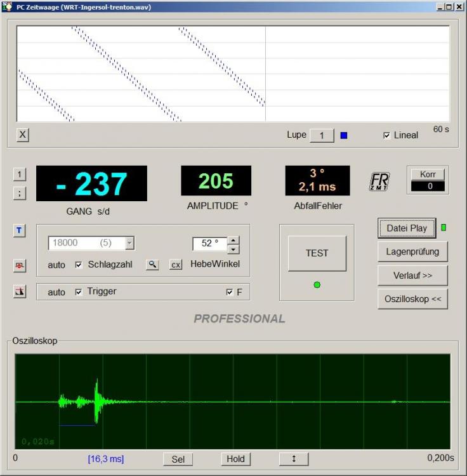This screenshot has height=476, width=467.
Task: Click the up-down arrow button under oscilloscope
Action: pyautogui.click(x=294, y=459)
